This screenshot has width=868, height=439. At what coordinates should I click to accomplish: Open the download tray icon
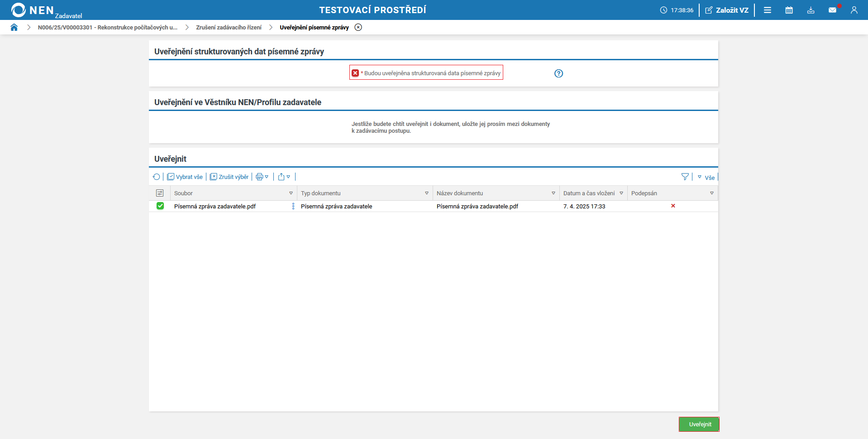(811, 10)
